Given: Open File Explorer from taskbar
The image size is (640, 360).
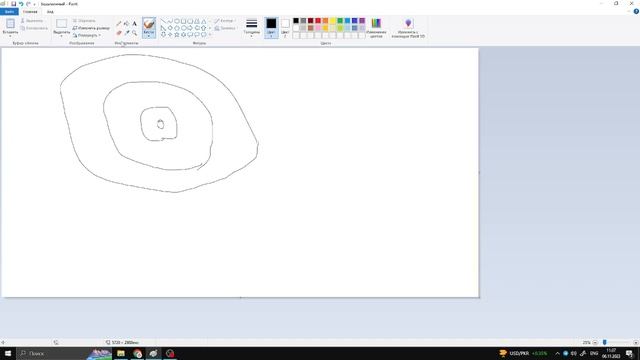Looking at the screenshot, I should (x=121, y=353).
